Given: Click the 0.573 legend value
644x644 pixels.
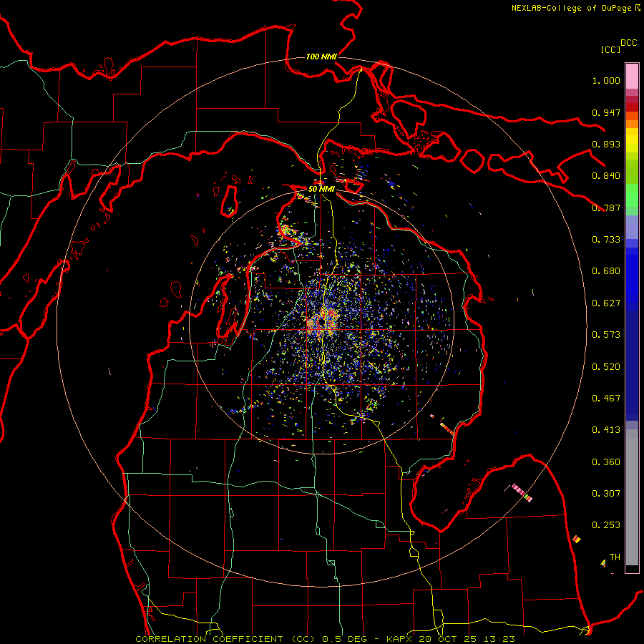Looking at the screenshot, I should click(606, 335).
